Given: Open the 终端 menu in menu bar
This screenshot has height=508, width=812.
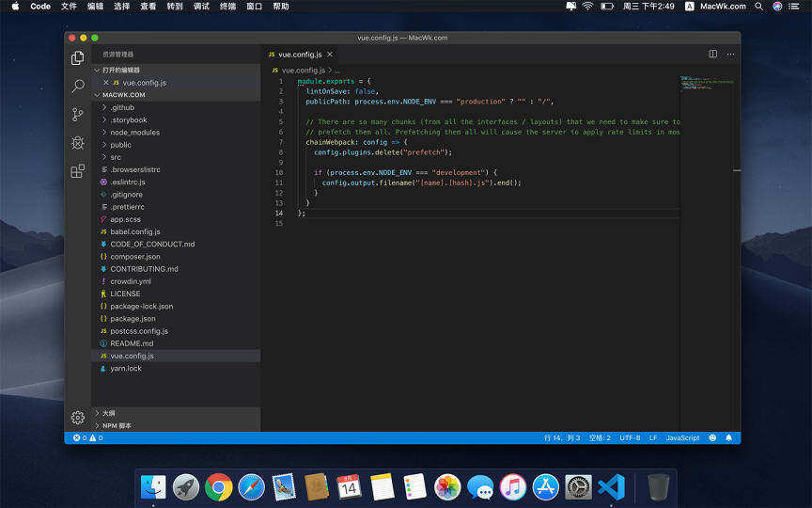Looking at the screenshot, I should pyautogui.click(x=228, y=7).
